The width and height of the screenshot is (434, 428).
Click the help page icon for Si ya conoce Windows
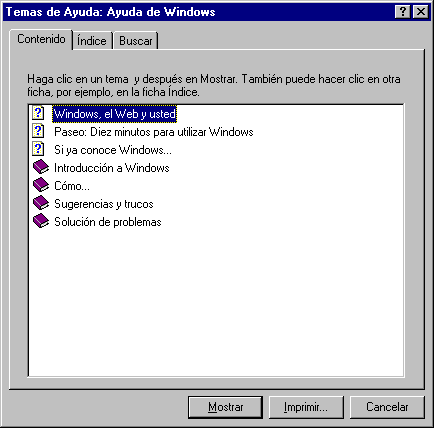38,149
